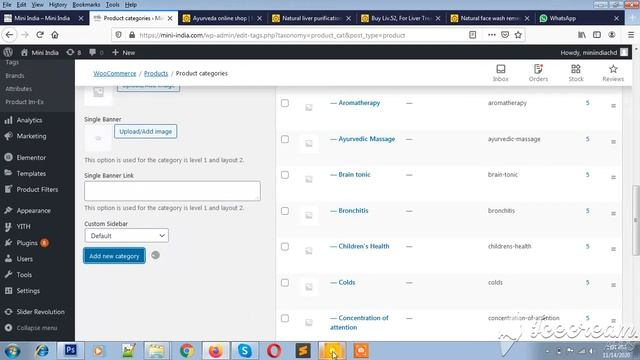Viewport: 640px width, 360px height.
Task: Check the Ayurvedic Massage category checkbox
Action: (285, 139)
